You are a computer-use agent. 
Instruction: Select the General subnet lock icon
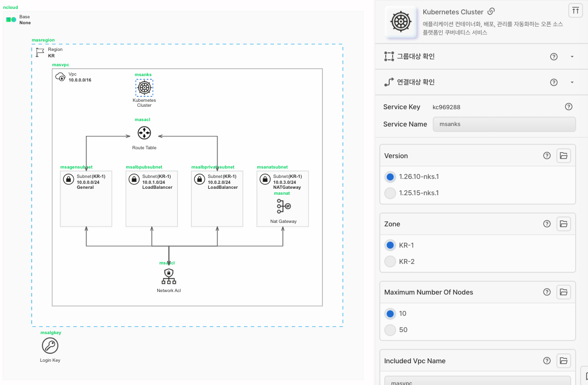click(x=68, y=179)
